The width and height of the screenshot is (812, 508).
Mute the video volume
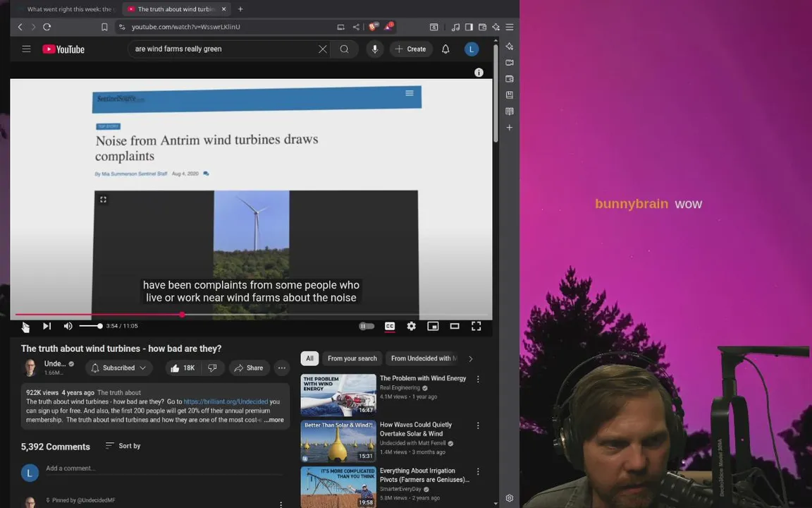point(68,326)
